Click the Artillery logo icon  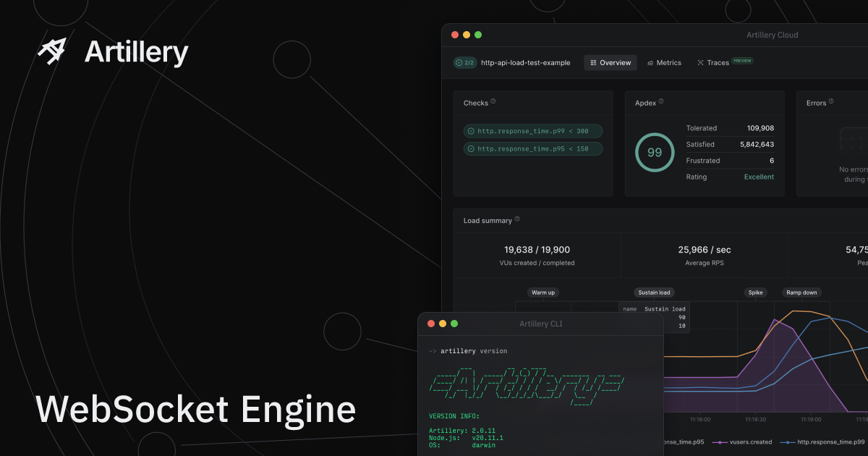52,51
